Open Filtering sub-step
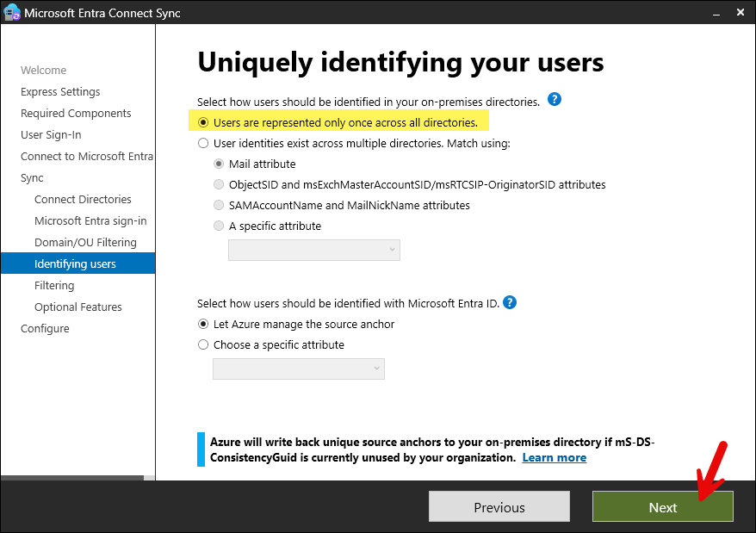The width and height of the screenshot is (756, 533). click(54, 286)
